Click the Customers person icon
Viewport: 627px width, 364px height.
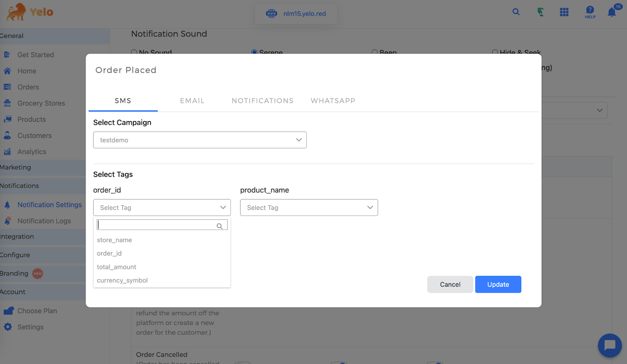click(x=7, y=135)
